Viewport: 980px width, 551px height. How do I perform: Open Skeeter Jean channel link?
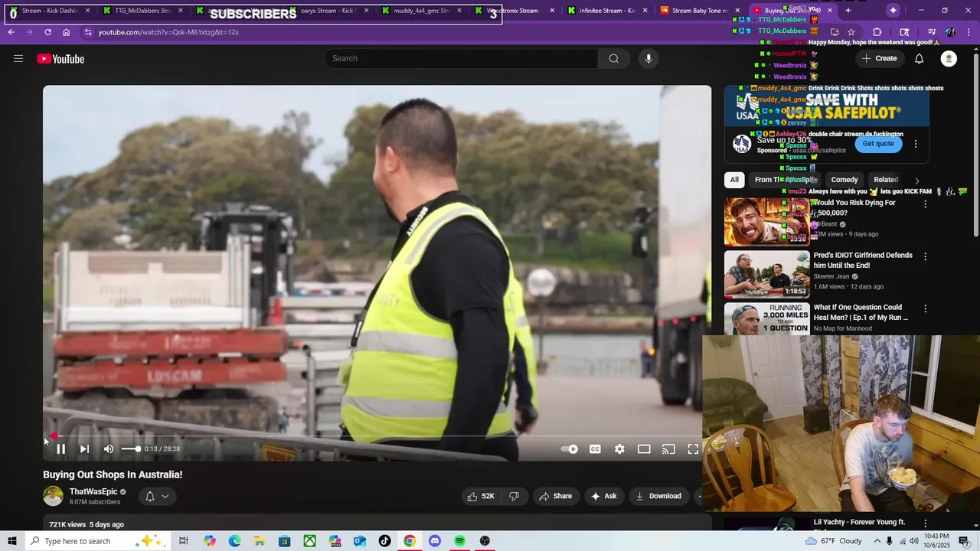coord(831,276)
